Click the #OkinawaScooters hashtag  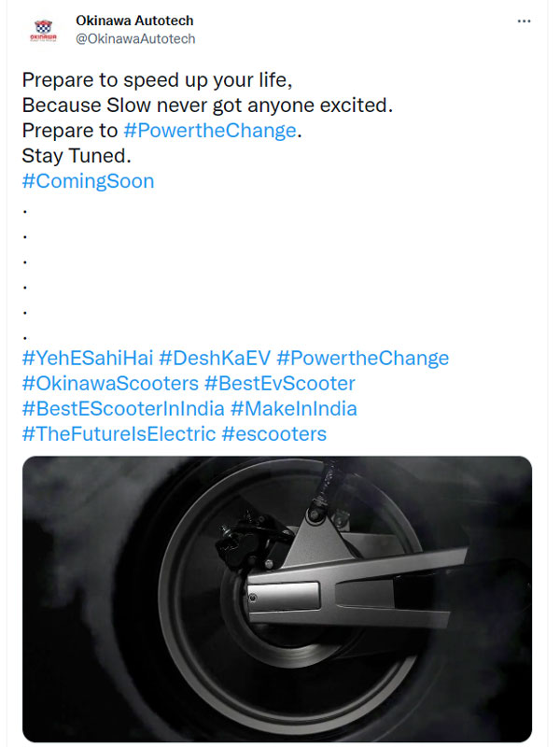click(110, 384)
